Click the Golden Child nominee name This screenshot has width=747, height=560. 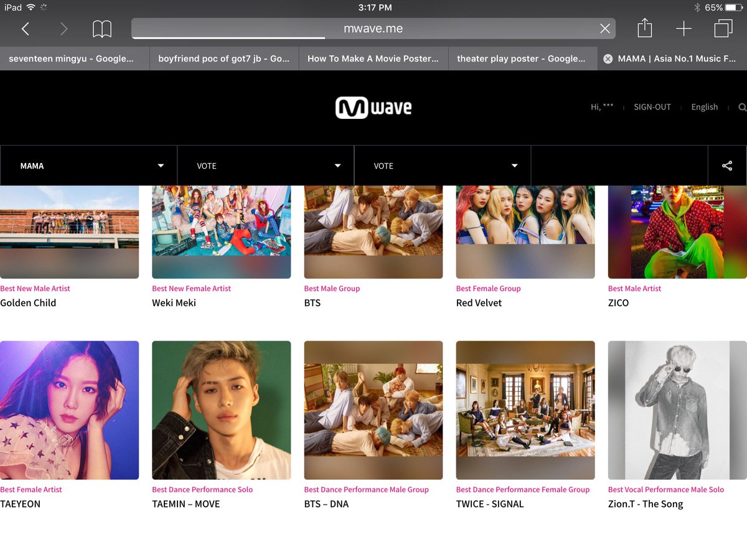point(28,303)
